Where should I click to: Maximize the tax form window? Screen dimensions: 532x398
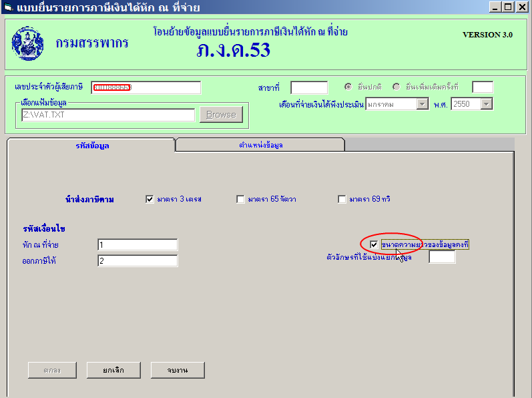pyautogui.click(x=509, y=7)
